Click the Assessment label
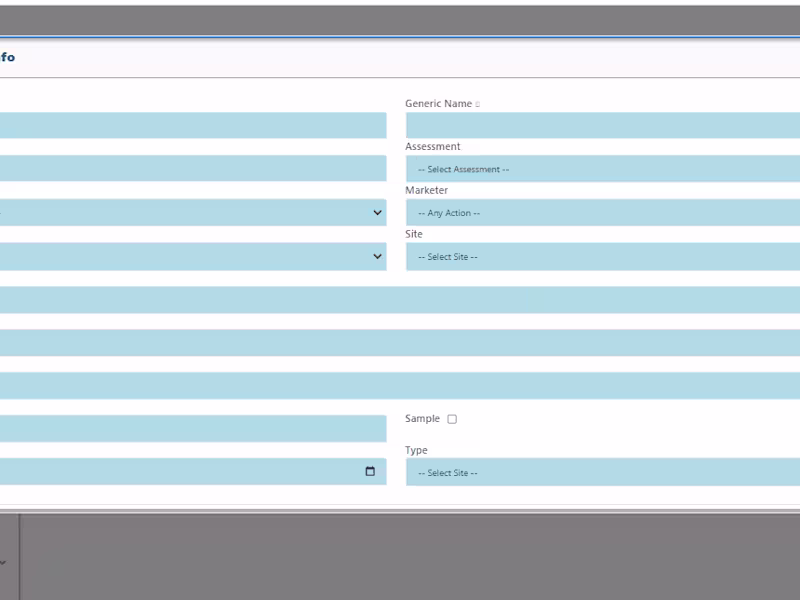This screenshot has width=800, height=600. coord(433,146)
